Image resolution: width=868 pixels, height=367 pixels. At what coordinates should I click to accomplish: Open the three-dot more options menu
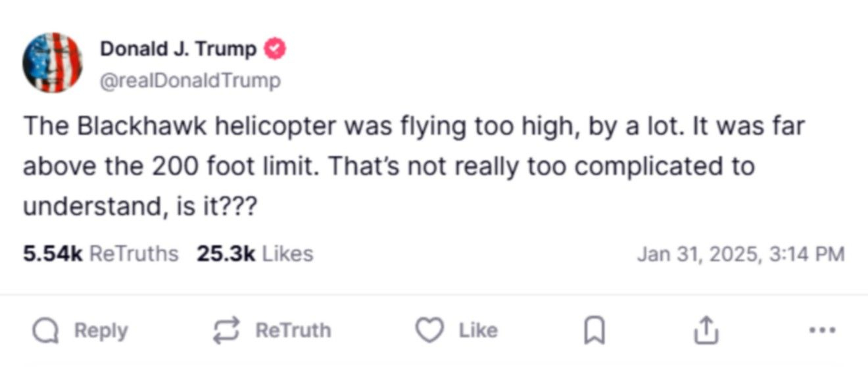pyautogui.click(x=823, y=330)
